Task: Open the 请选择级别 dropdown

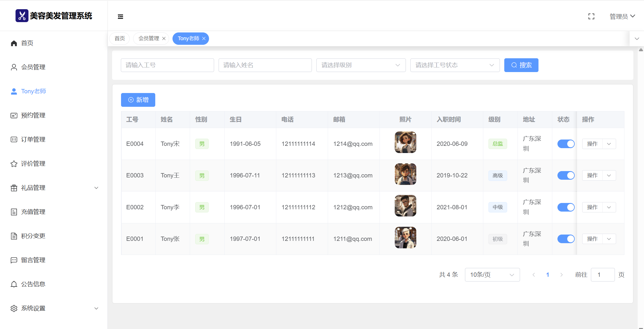Action: (x=361, y=65)
